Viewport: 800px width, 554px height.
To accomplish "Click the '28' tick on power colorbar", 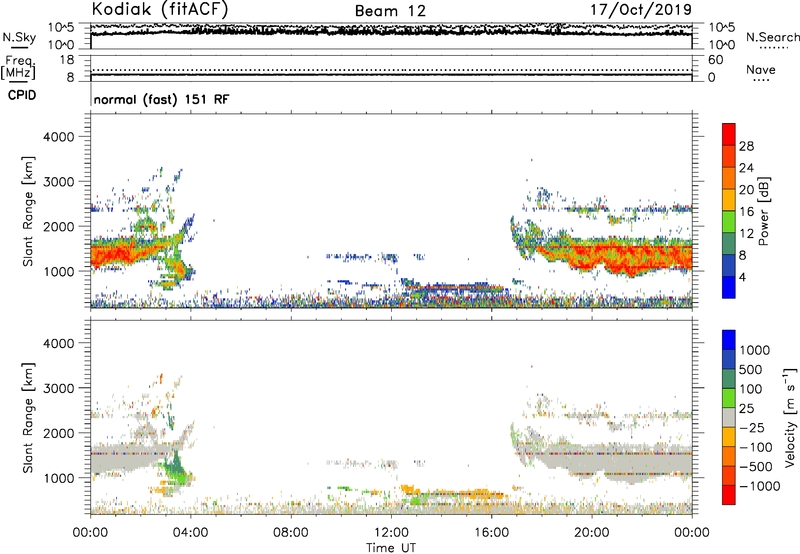I will [x=746, y=146].
